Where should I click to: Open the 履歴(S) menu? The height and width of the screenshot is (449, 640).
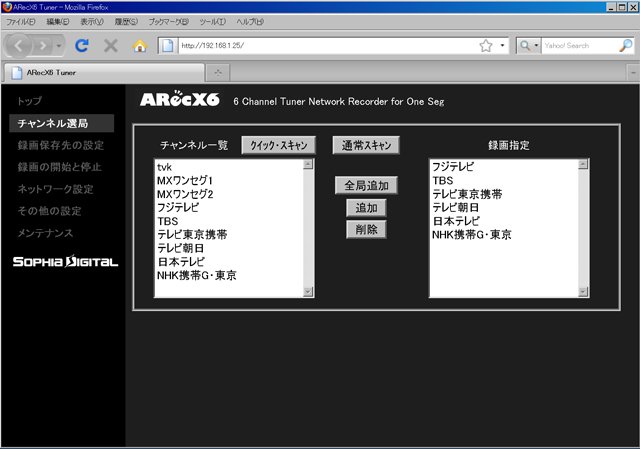coord(126,22)
